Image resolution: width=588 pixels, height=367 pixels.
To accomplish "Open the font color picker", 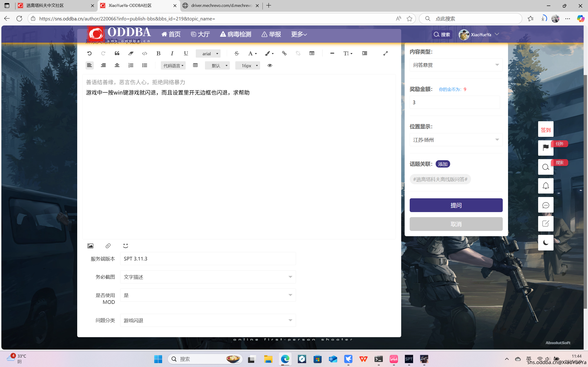I will (253, 53).
